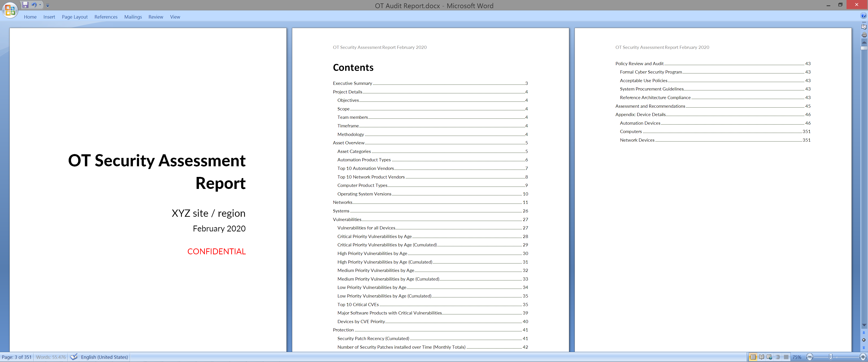The height and width of the screenshot is (362, 868).
Task: Open the Insert ribbon tab
Action: [49, 17]
